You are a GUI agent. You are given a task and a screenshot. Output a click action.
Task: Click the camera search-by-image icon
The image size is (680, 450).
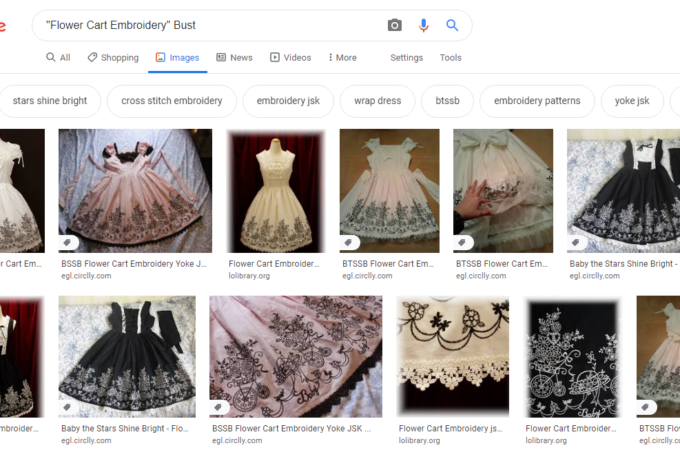click(395, 25)
